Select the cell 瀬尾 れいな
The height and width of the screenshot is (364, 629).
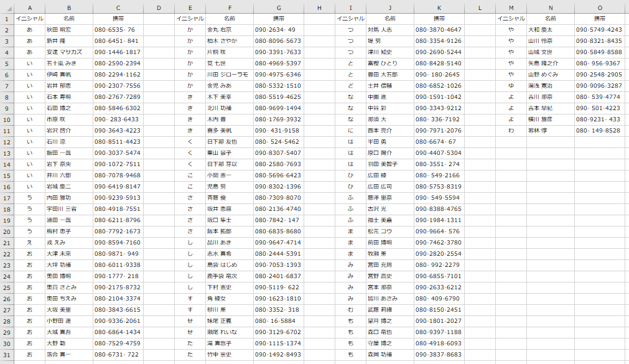click(230, 332)
